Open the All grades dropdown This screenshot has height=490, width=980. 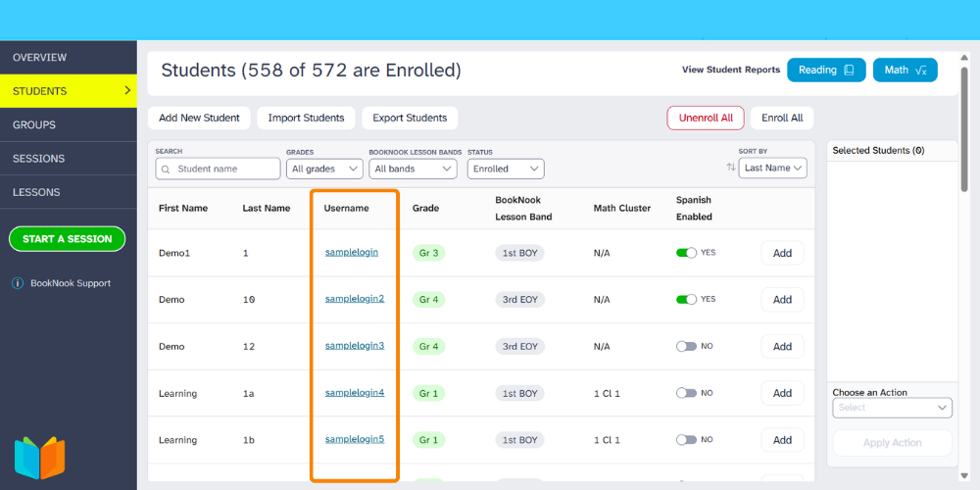pos(324,169)
